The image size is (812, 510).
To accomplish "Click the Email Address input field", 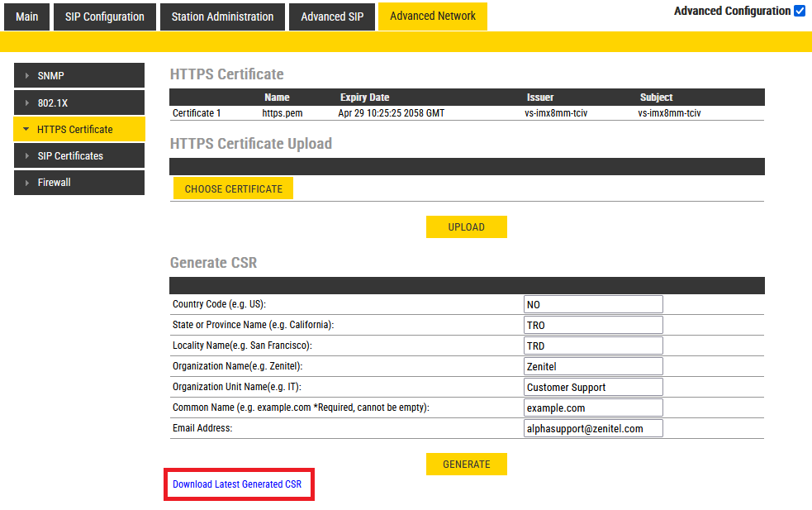I will pos(593,428).
